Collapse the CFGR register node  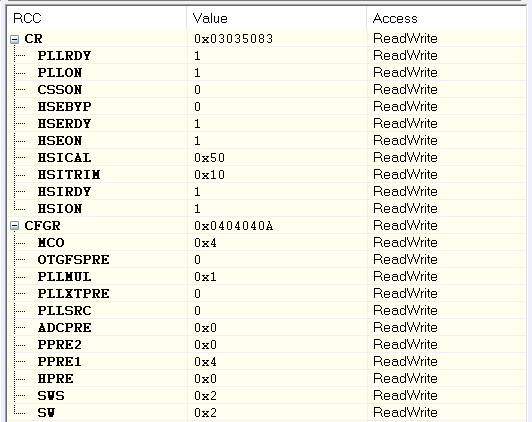coord(14,226)
